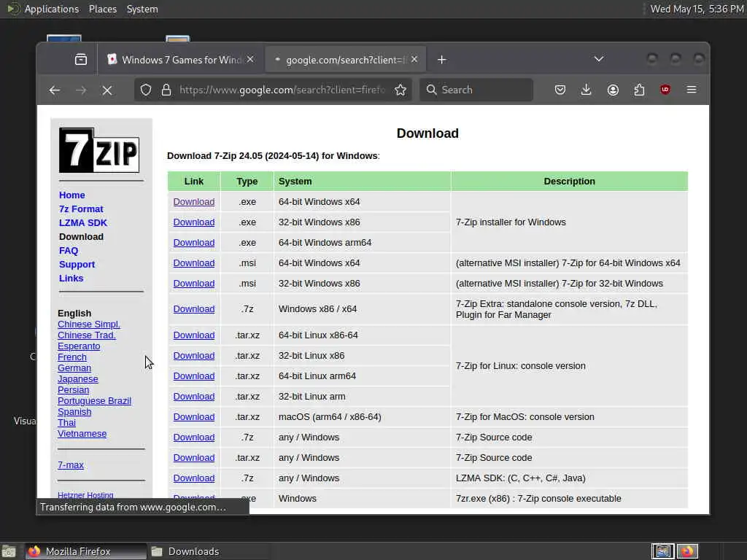Image resolution: width=747 pixels, height=560 pixels.
Task: Stop loading the page with X button
Action: pyautogui.click(x=107, y=90)
